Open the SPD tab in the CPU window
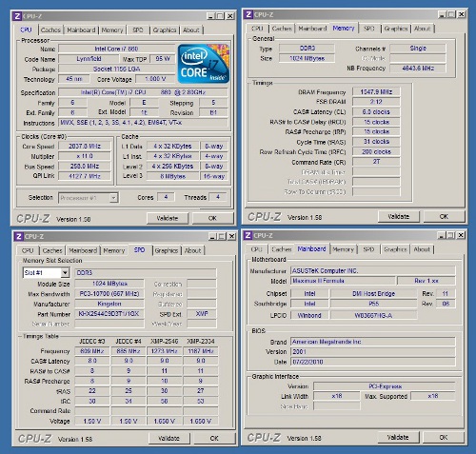Image resolution: width=476 pixels, height=454 pixels. 138,30
